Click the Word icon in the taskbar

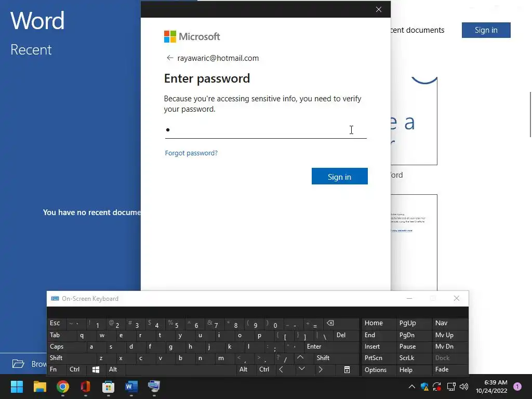[131, 387]
